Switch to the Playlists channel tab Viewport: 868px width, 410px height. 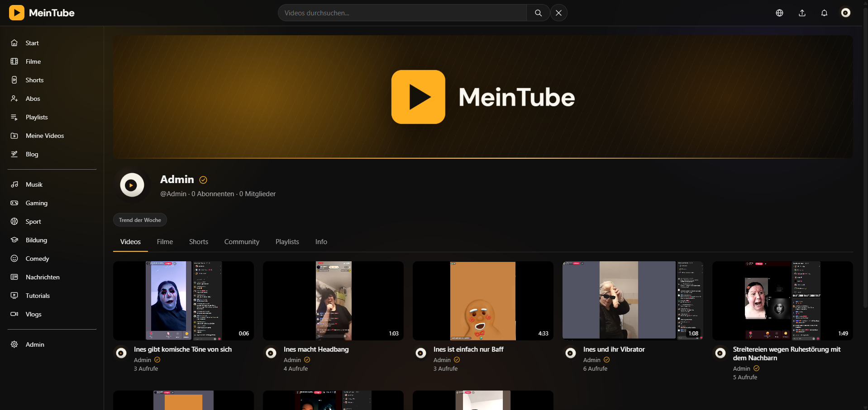click(x=287, y=242)
